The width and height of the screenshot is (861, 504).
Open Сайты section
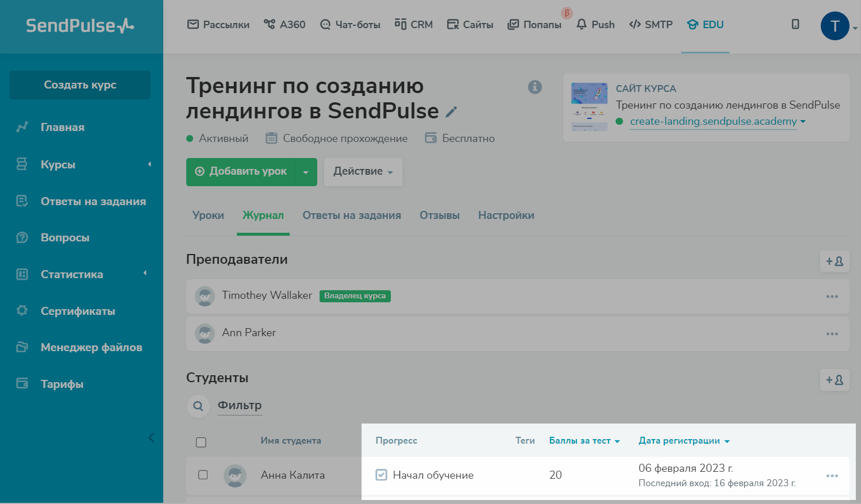(470, 25)
